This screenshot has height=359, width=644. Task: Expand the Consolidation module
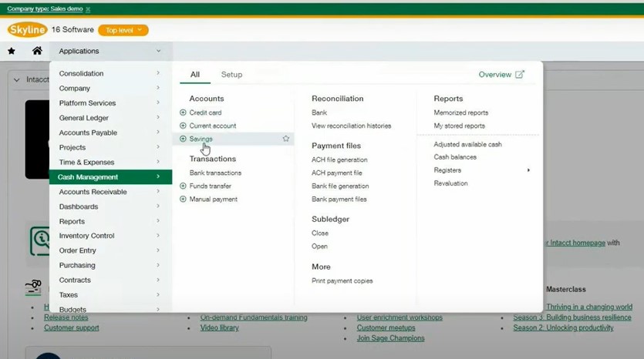point(110,73)
